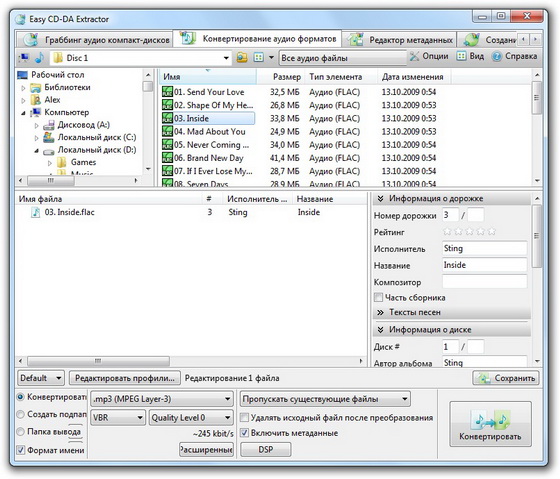Screen dimensions: 560x479
Task: Click the Все аудио файлы filter field
Action: point(343,58)
